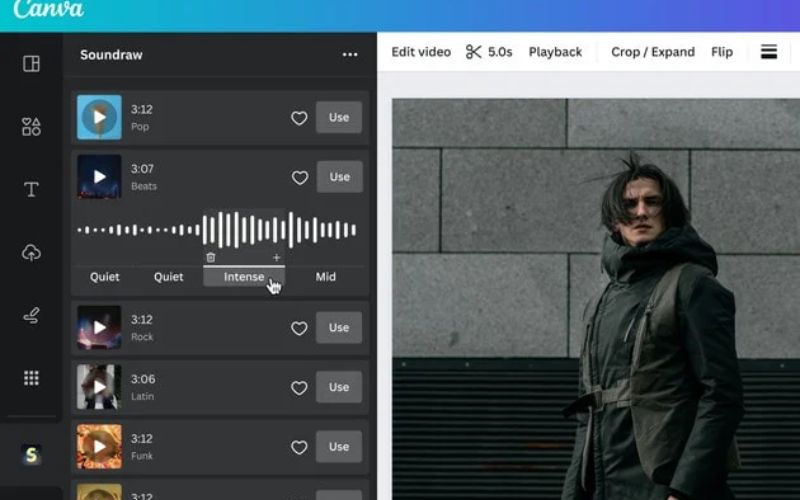
Task: Favorite the Latin track with heart
Action: [x=299, y=388]
